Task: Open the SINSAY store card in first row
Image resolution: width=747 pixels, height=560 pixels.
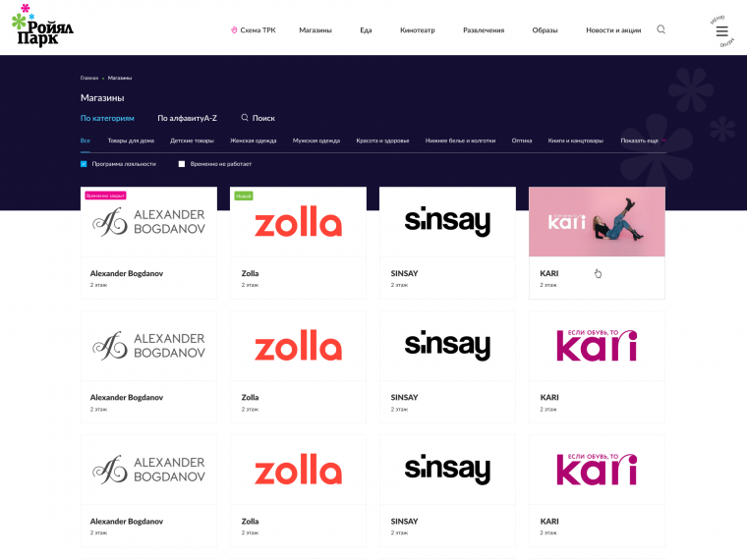Action: tap(447, 243)
